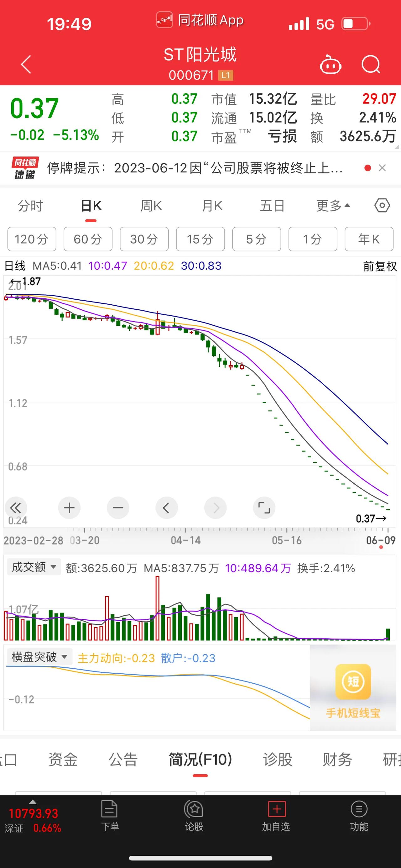The height and width of the screenshot is (868, 401).
Task: Select 简况(F10) tab
Action: coord(200,760)
